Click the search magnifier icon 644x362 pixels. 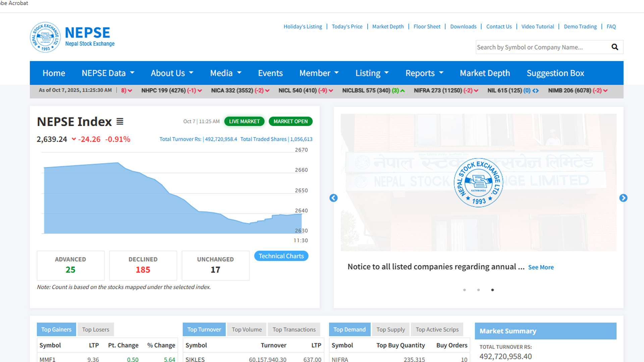(614, 47)
